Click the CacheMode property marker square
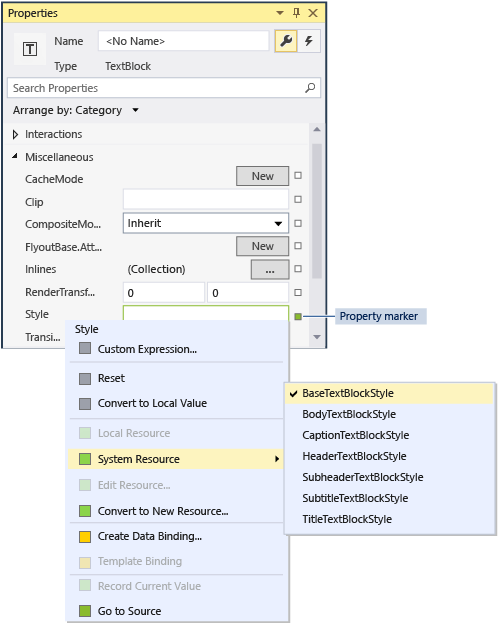Image resolution: width=498 pixels, height=624 pixels. (298, 176)
